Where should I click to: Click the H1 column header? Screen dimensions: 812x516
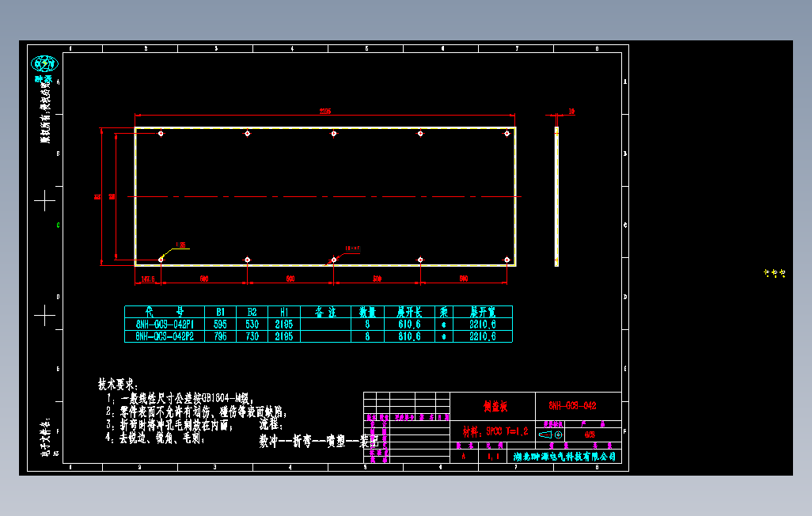point(284,312)
